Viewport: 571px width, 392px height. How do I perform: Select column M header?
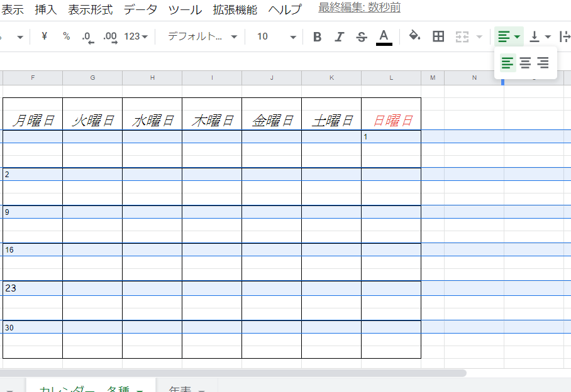tap(433, 78)
